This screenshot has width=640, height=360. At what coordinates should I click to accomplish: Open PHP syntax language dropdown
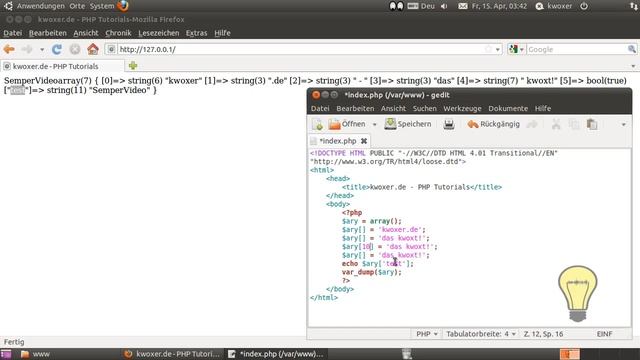coord(427,334)
